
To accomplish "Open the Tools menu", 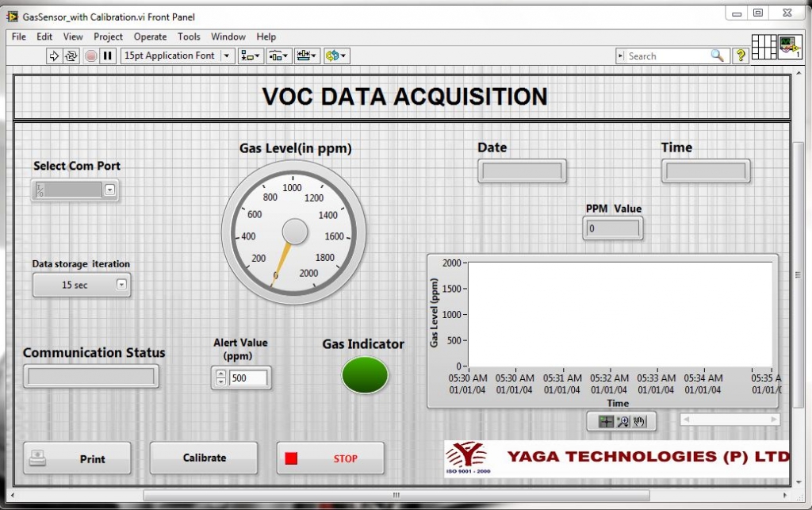I will [189, 36].
